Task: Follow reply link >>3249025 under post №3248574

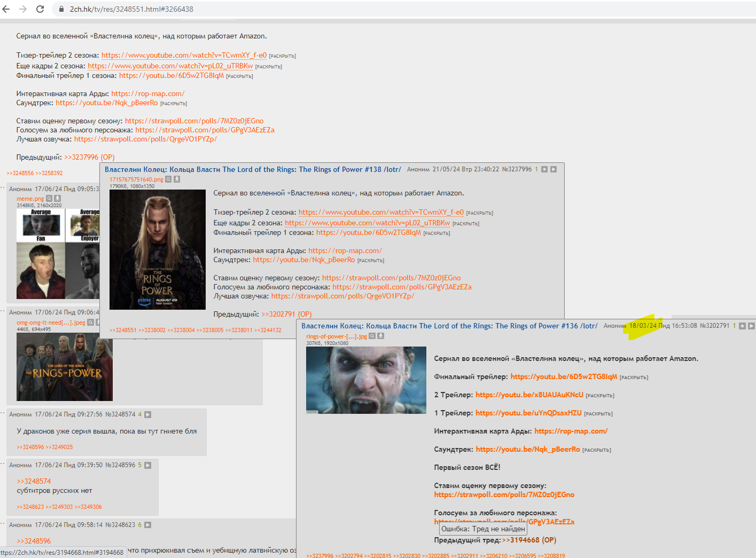Action: click(x=59, y=447)
